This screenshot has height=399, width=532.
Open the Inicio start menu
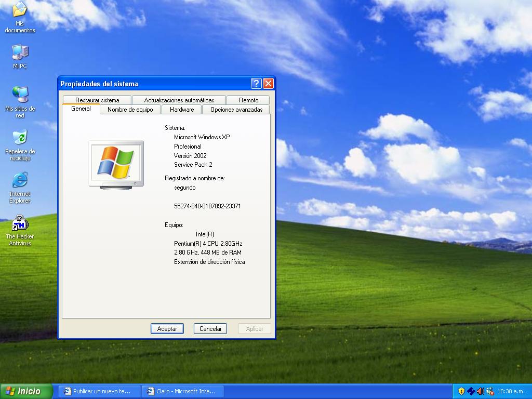pyautogui.click(x=26, y=391)
